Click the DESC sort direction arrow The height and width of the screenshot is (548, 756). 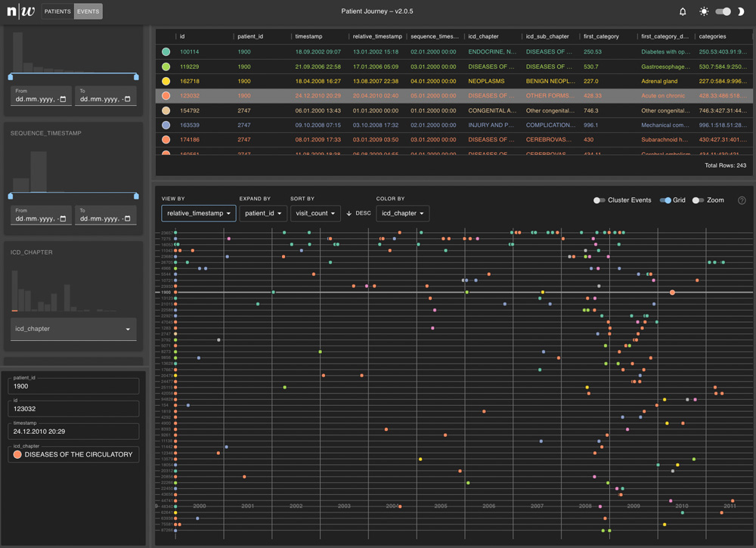tap(349, 213)
